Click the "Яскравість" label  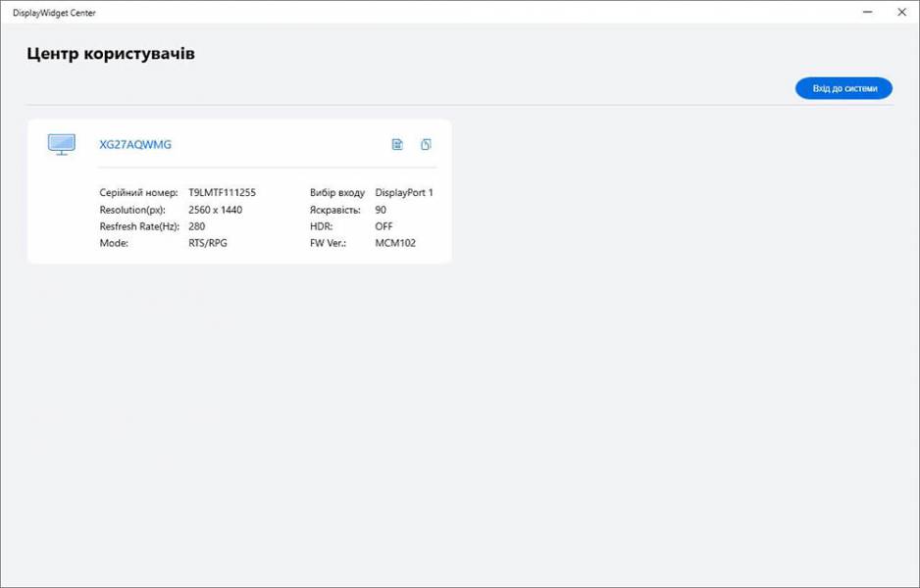(x=335, y=210)
